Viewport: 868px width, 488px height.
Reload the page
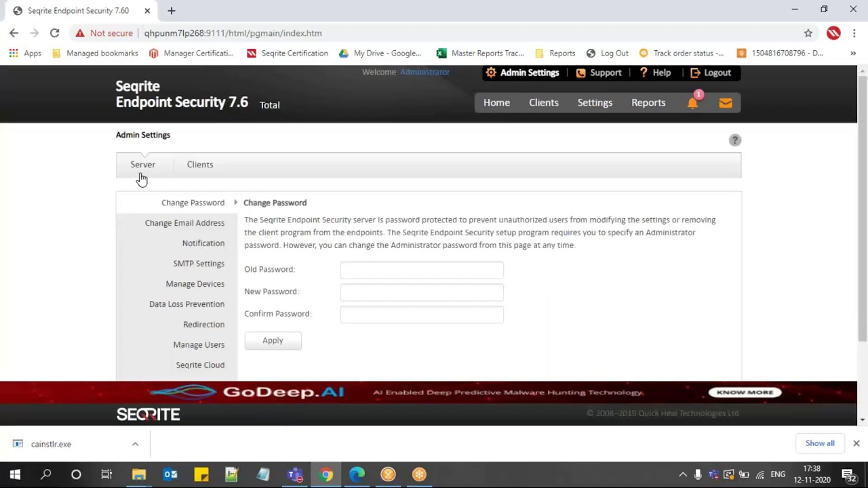(x=54, y=33)
